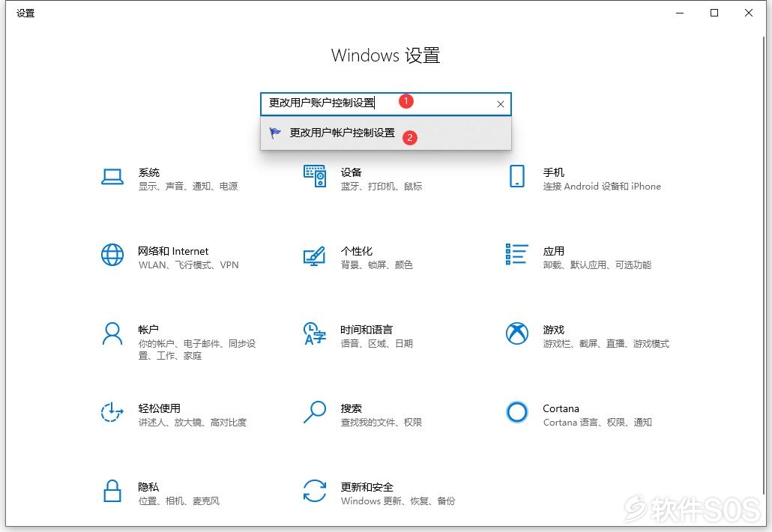The image size is (772, 532).
Task: Open the 应用 list icon
Action: point(517,254)
